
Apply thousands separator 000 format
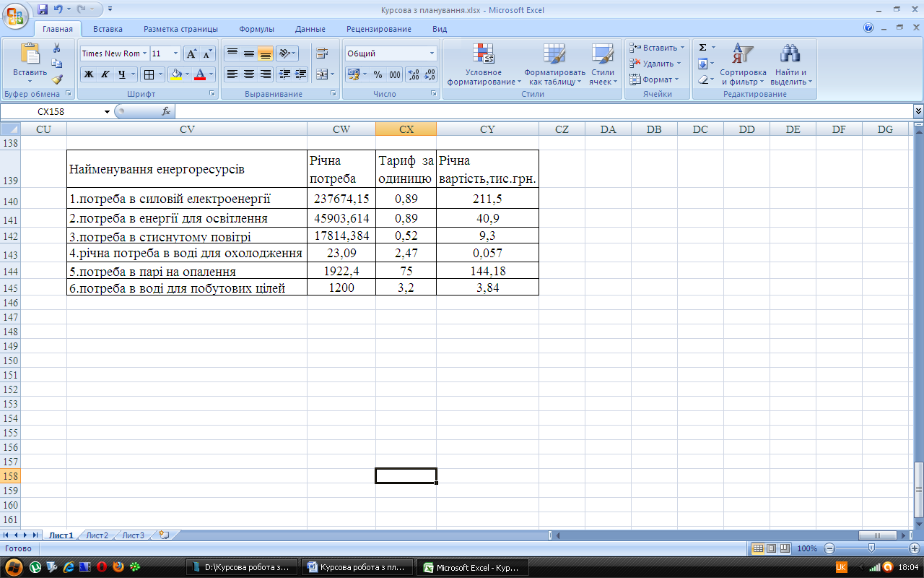tap(395, 74)
